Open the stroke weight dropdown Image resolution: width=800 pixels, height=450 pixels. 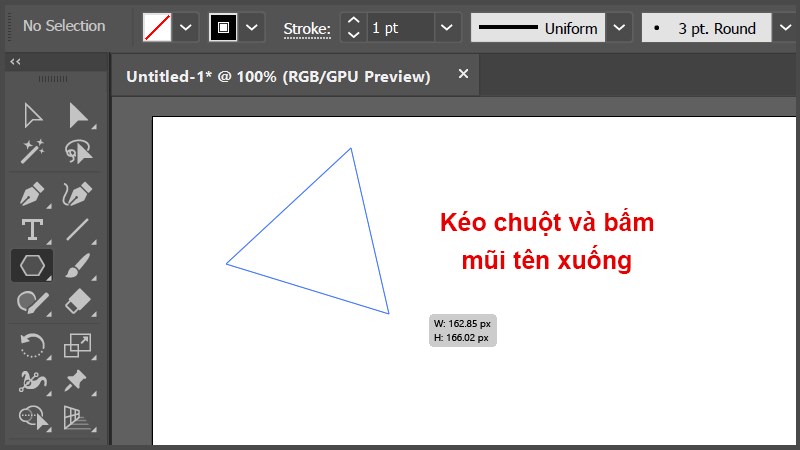[447, 28]
